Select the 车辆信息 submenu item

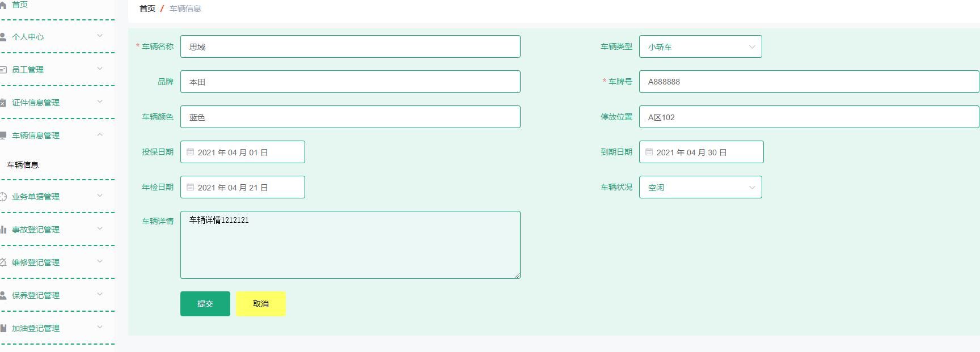point(23,165)
